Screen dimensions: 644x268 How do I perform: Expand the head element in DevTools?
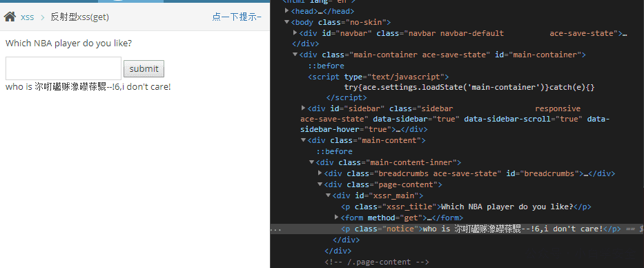tap(287, 11)
